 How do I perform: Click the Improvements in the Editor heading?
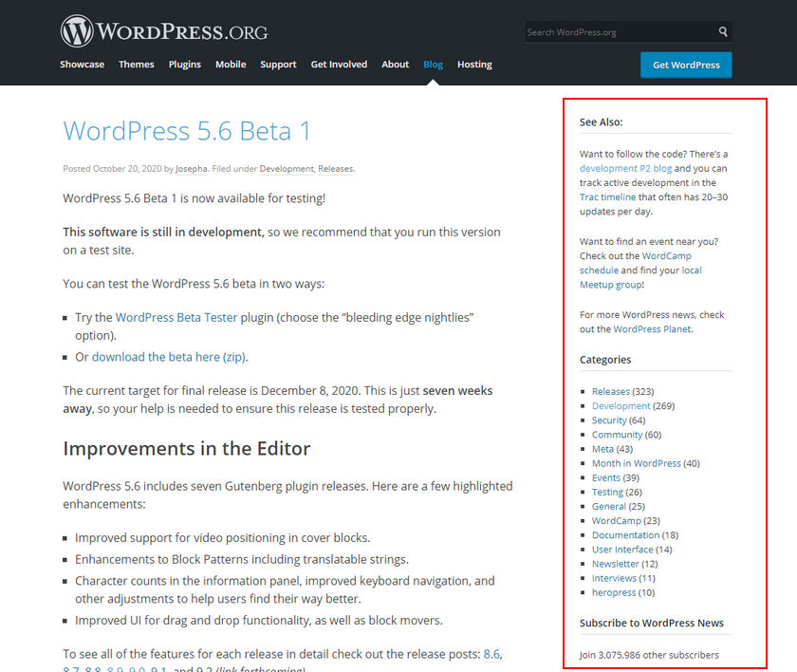(x=187, y=449)
